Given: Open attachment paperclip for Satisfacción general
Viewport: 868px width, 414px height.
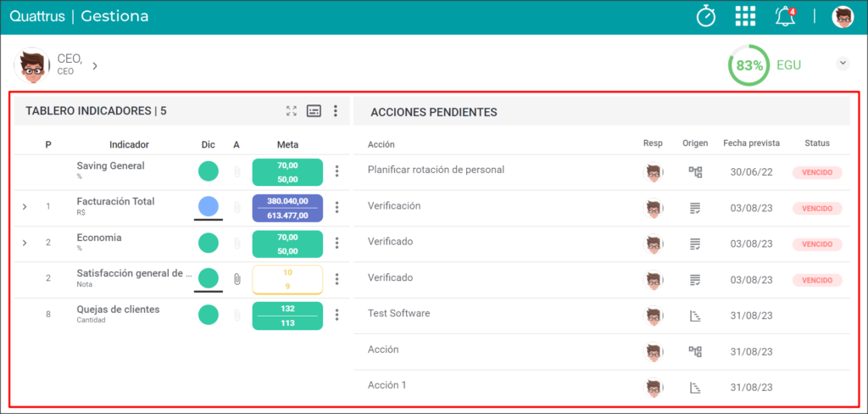Looking at the screenshot, I should point(237,279).
